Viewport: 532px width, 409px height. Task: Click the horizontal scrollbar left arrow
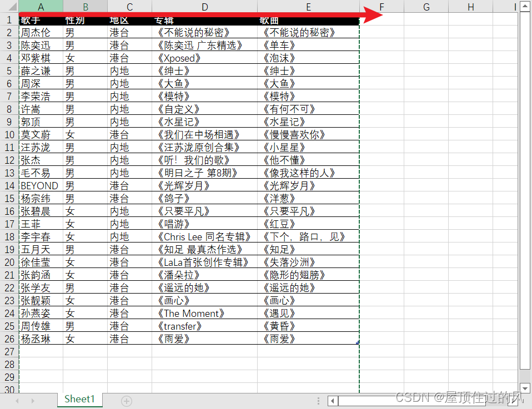(333, 401)
